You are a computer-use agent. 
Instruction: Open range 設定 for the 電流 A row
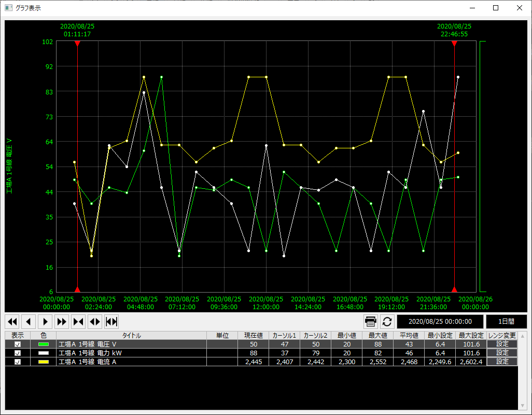click(x=502, y=362)
